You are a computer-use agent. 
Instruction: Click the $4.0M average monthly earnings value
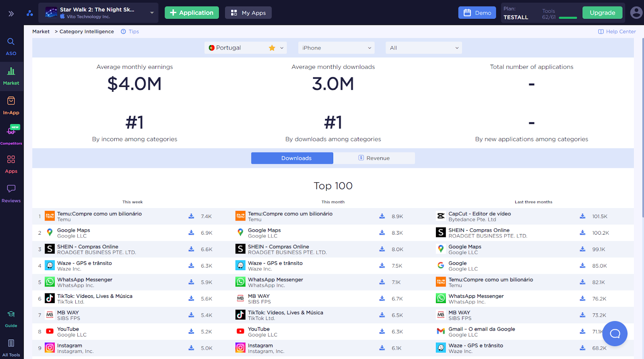tap(134, 84)
